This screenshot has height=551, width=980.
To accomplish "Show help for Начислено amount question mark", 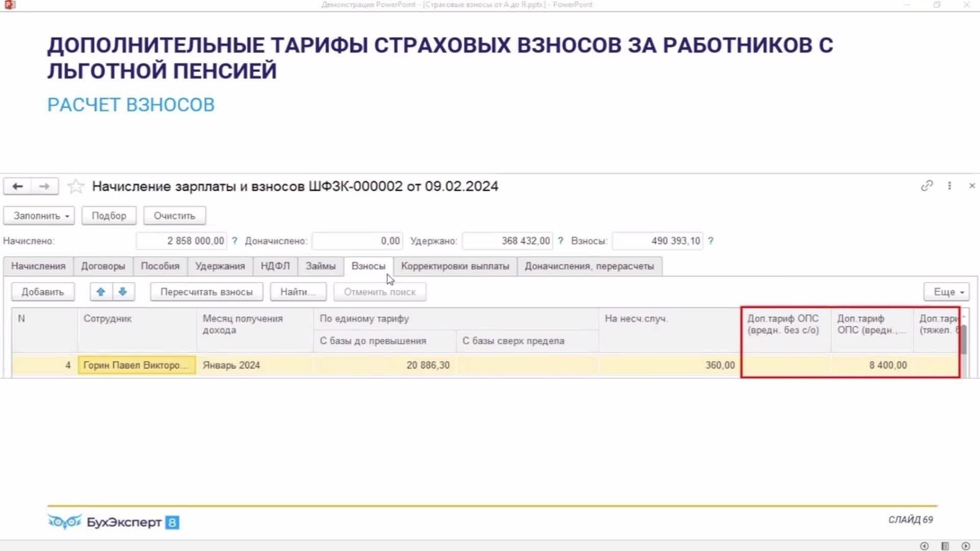I will click(234, 241).
